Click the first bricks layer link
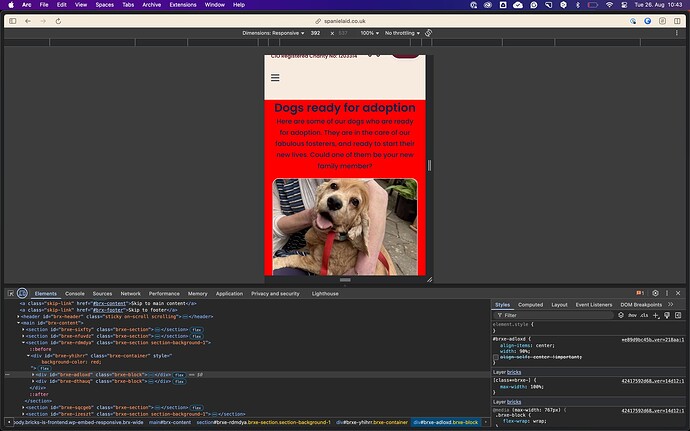The height and width of the screenshot is (431, 690). click(514, 372)
